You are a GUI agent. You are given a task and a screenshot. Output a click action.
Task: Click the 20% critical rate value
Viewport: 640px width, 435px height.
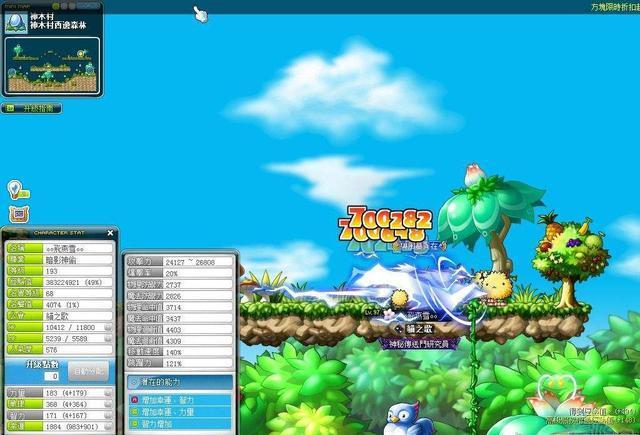click(198, 273)
